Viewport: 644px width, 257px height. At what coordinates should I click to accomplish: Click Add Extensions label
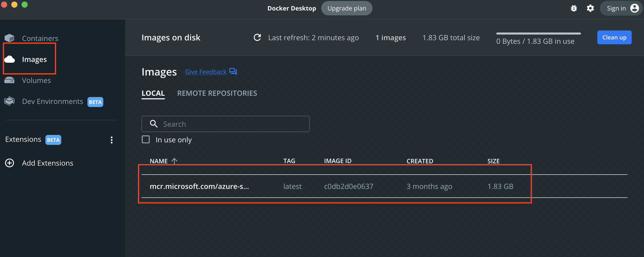[x=48, y=163]
